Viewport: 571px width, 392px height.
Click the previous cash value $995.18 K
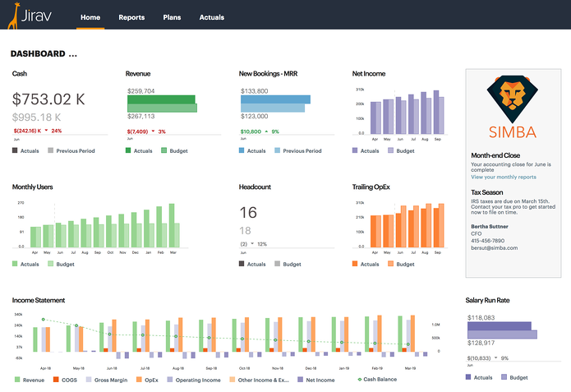pos(36,118)
